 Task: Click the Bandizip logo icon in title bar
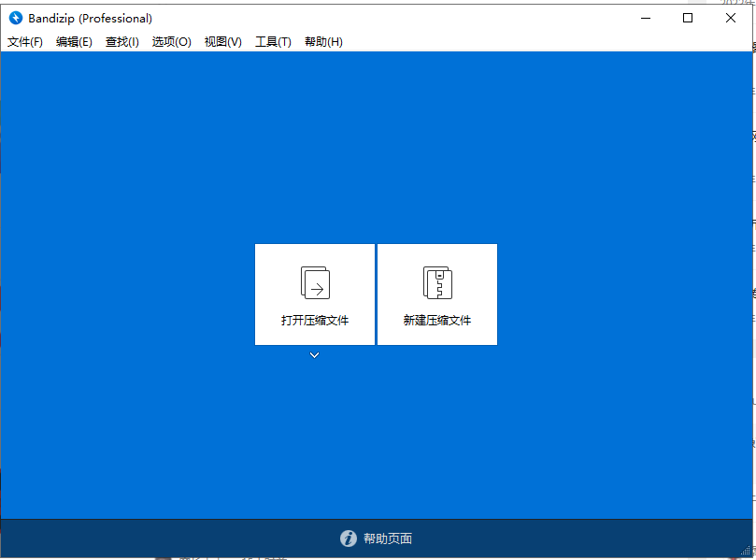16,19
